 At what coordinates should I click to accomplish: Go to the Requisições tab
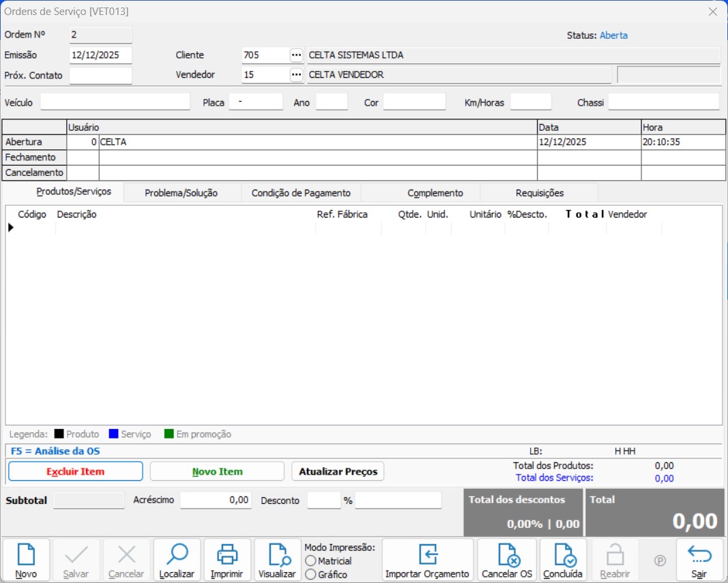tap(539, 193)
